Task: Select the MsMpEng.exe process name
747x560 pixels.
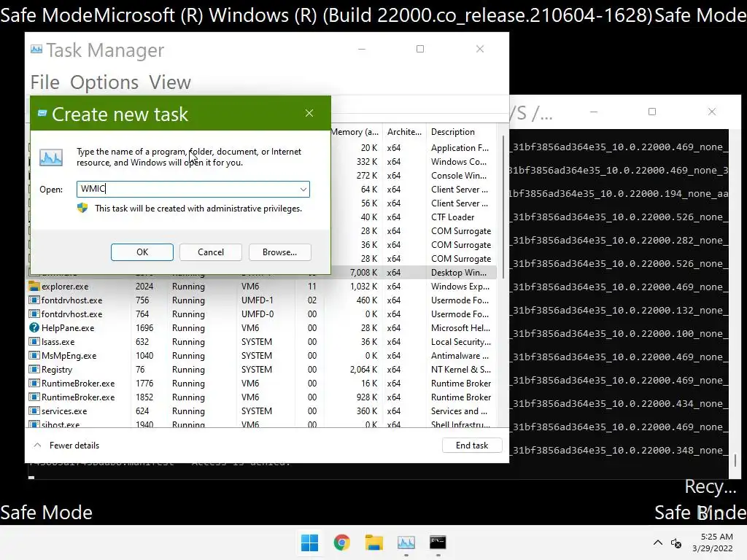Action: click(69, 355)
